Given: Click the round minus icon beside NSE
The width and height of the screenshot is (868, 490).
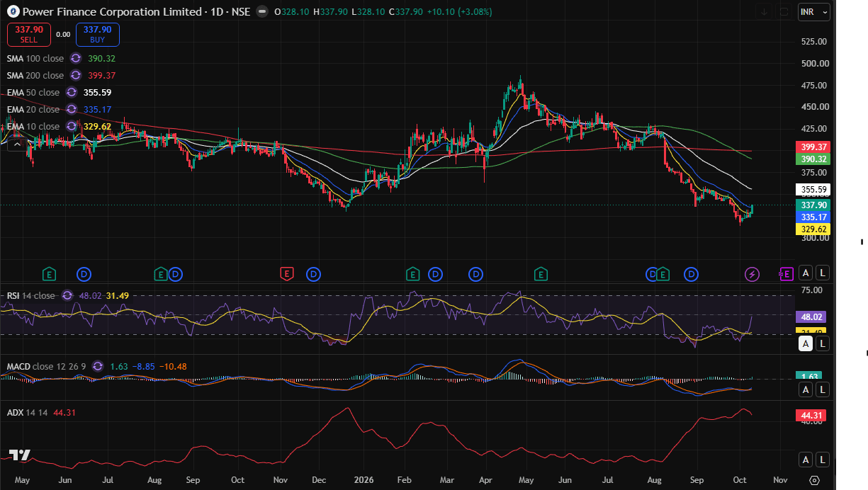Looking at the screenshot, I should pos(262,12).
